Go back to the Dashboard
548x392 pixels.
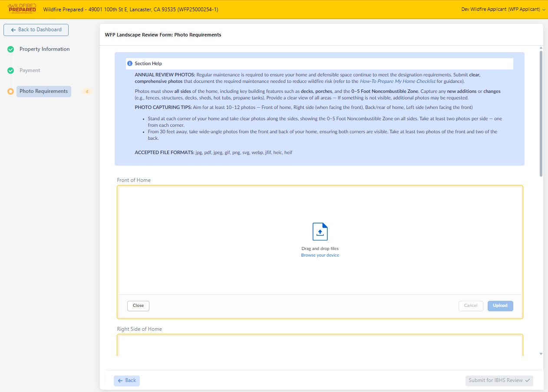[x=36, y=30]
